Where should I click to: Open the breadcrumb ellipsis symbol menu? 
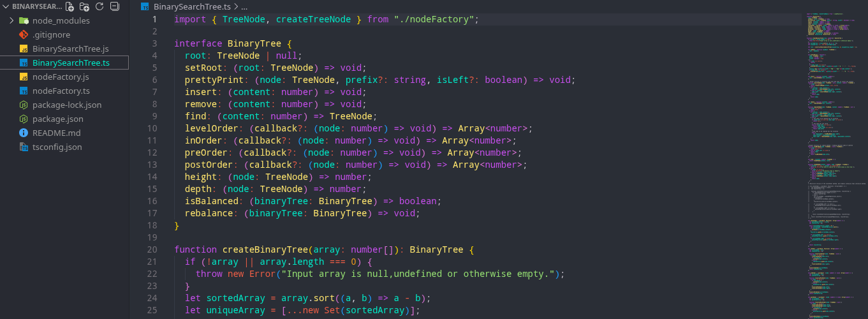coord(244,6)
